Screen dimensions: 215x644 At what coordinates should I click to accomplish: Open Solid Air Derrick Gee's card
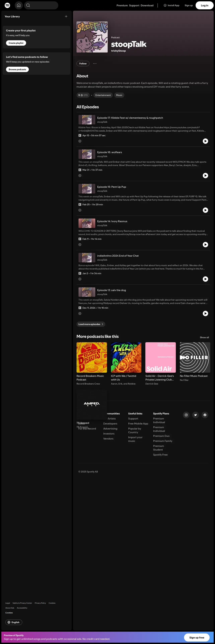click(x=160, y=364)
